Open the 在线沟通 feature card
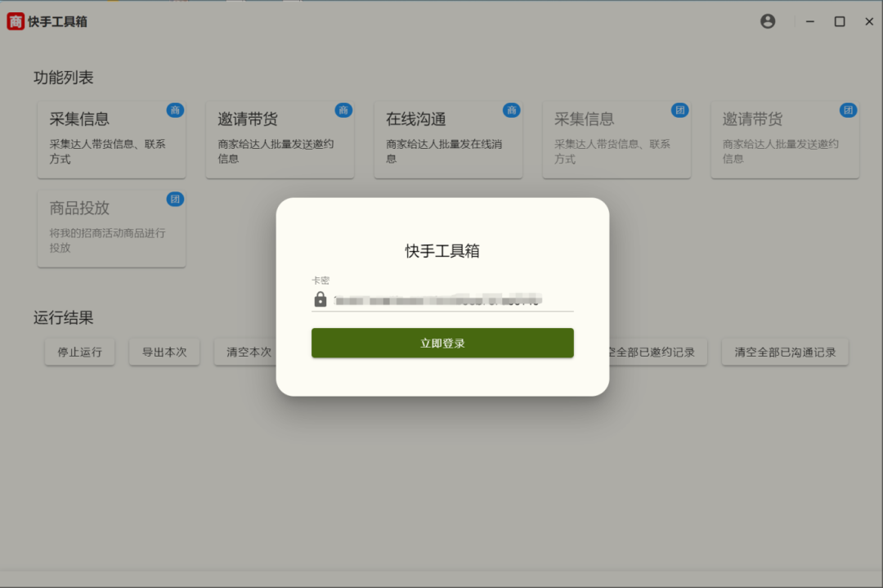883x588 pixels. (x=448, y=139)
